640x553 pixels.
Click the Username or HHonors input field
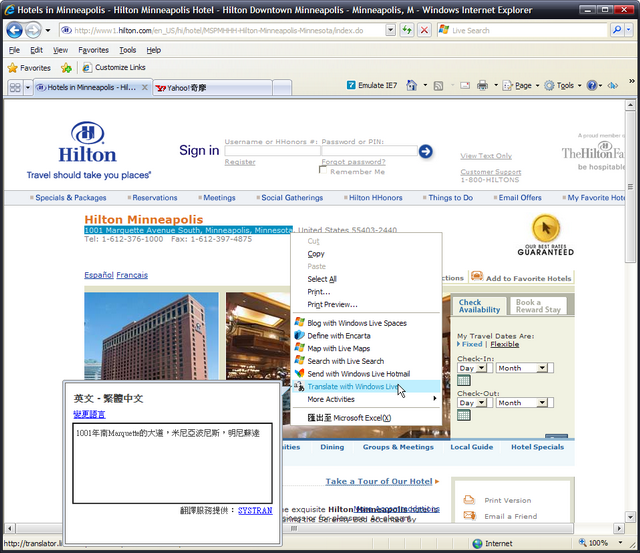click(x=272, y=151)
